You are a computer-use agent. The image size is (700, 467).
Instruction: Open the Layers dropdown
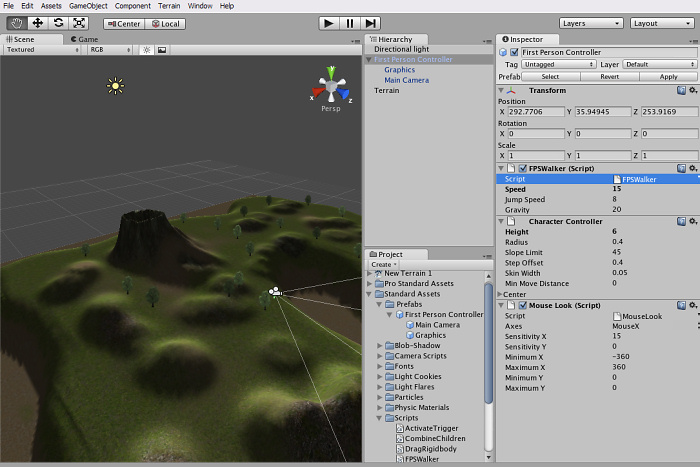click(x=591, y=23)
